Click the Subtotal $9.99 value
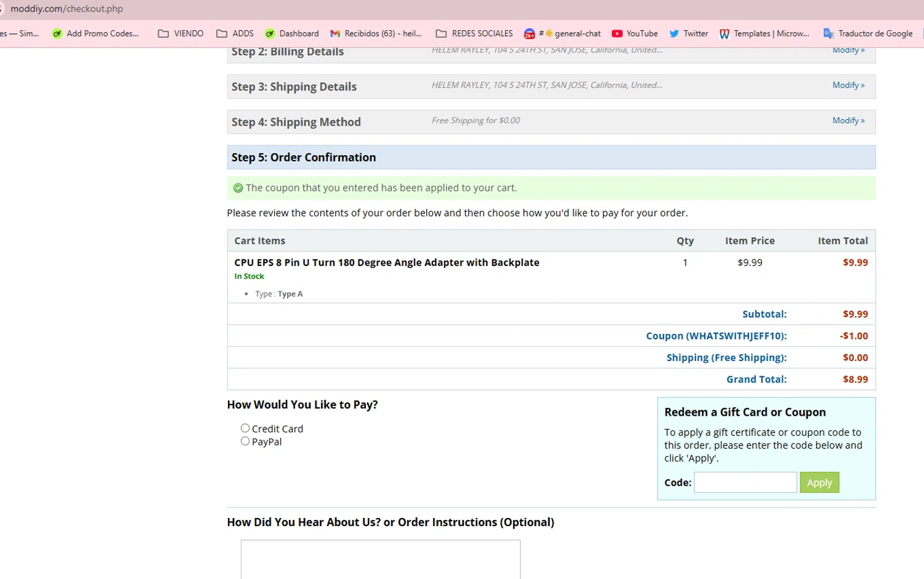 855,314
